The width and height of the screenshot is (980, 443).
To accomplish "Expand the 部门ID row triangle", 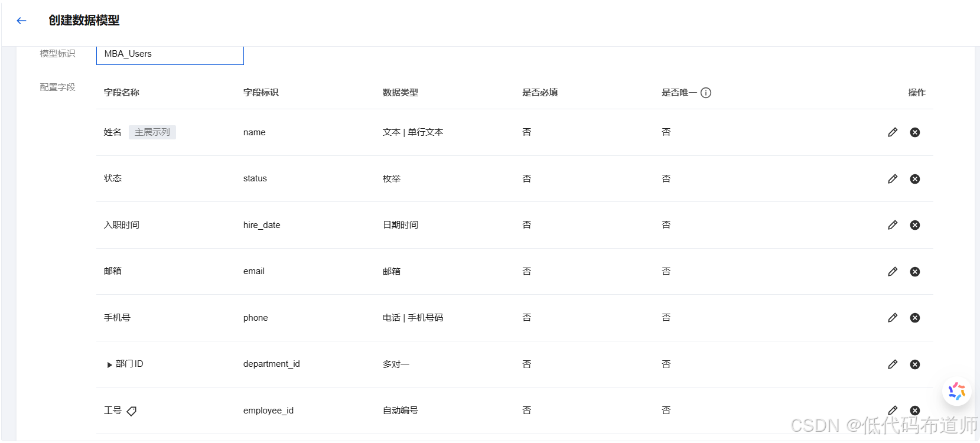I will [109, 365].
